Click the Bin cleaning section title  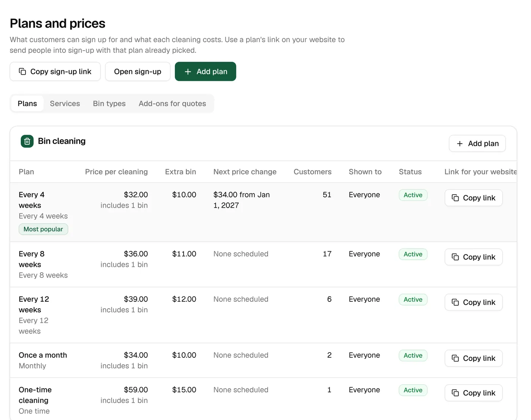62,141
